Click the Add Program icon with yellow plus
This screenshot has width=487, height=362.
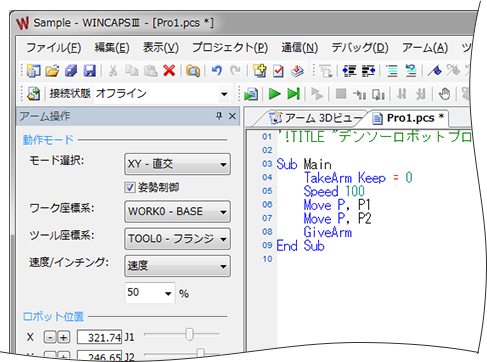[x=259, y=71]
